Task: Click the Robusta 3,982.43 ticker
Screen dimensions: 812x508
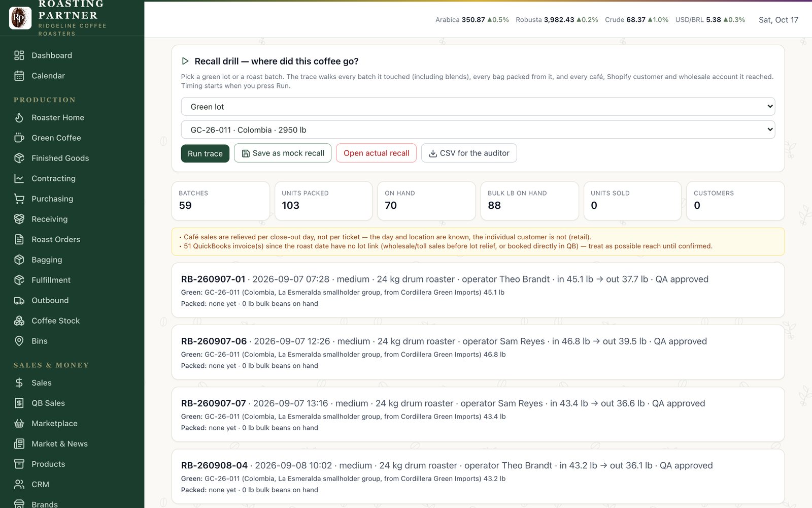Action: click(557, 20)
